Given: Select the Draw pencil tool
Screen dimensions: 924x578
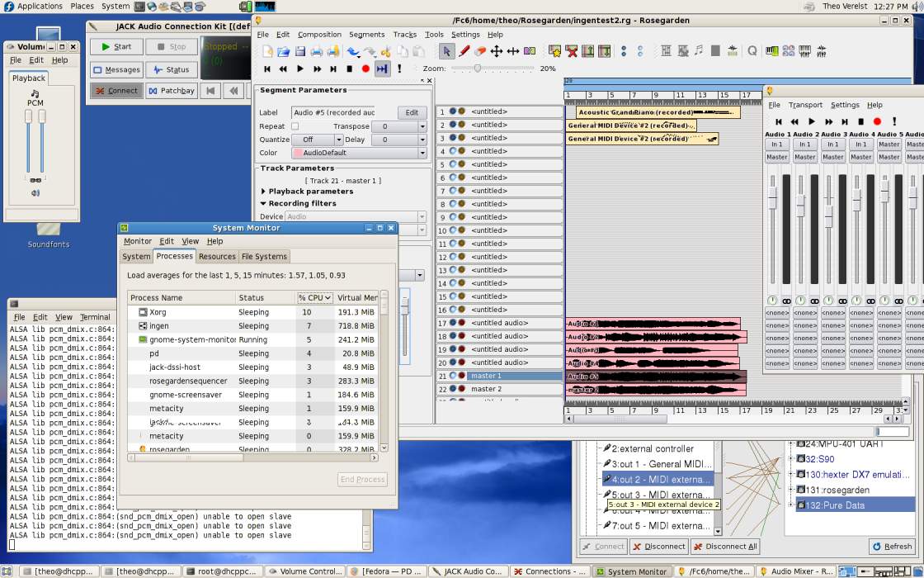Looking at the screenshot, I should (x=464, y=51).
